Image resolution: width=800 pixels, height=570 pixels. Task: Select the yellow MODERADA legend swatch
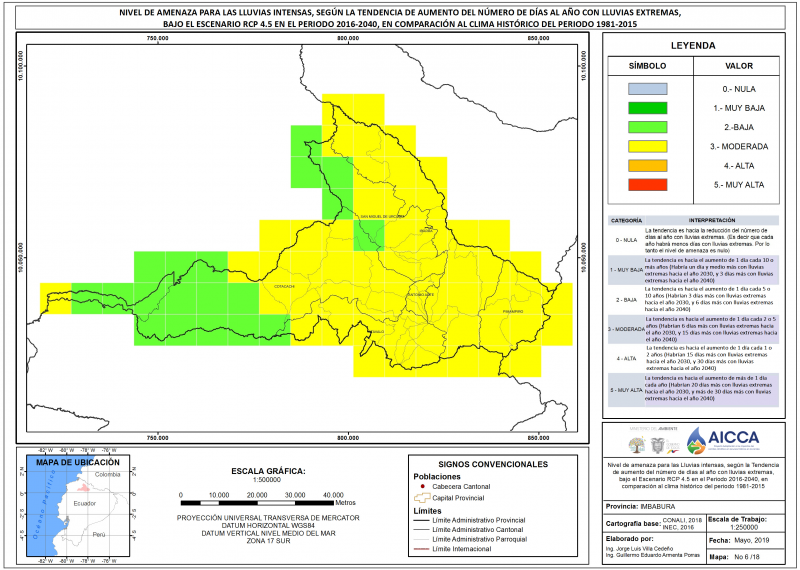pyautogui.click(x=647, y=146)
